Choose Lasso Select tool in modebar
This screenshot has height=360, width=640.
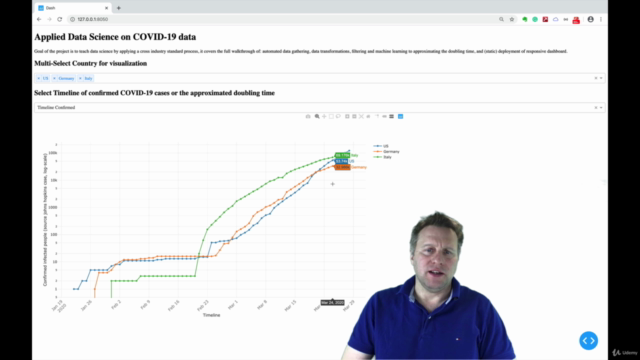point(338,116)
